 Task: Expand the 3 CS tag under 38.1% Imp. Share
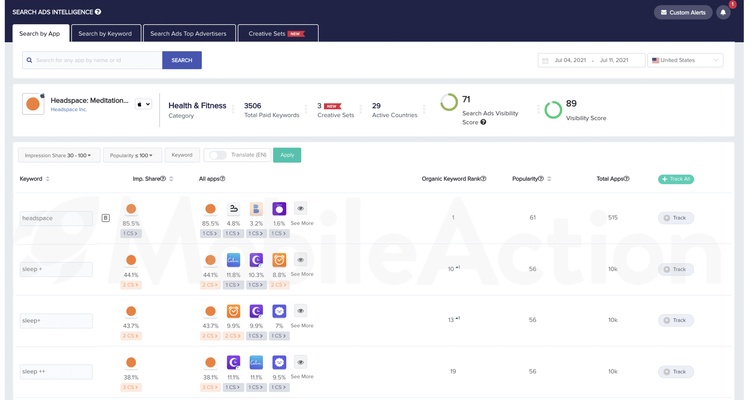(131, 387)
